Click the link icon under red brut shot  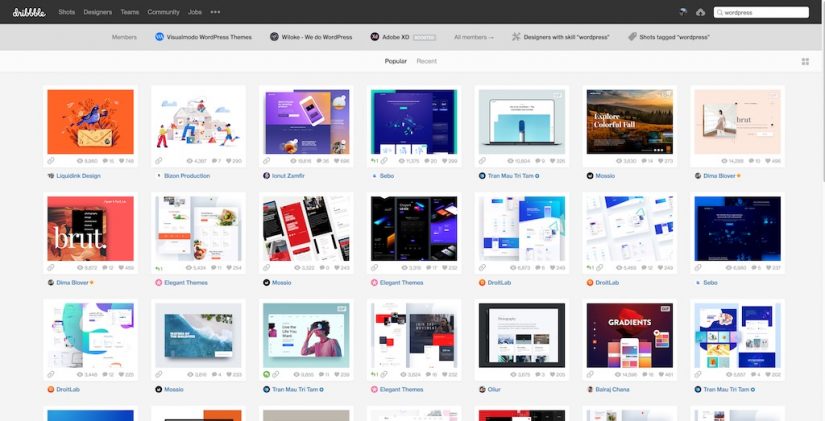[51, 267]
